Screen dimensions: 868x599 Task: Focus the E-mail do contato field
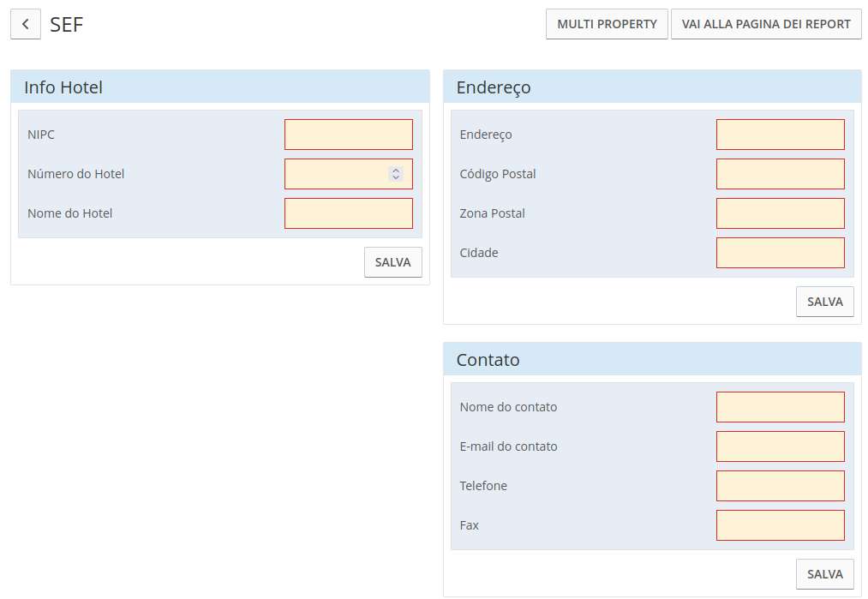click(781, 446)
